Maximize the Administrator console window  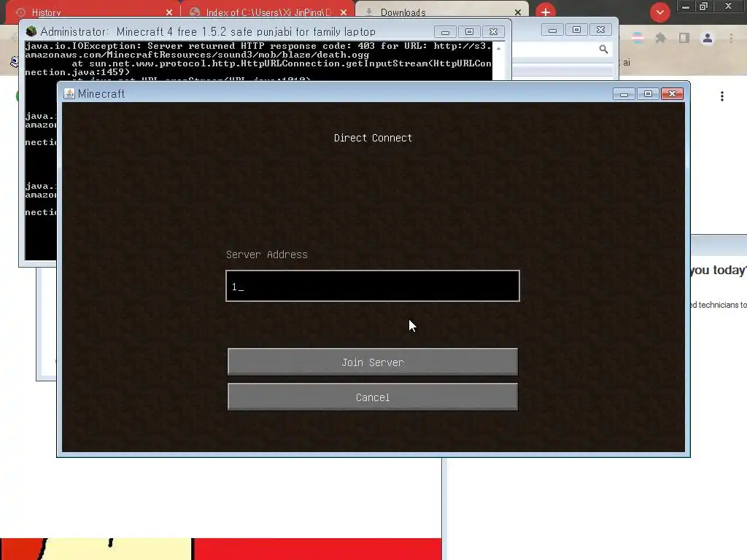click(x=469, y=32)
